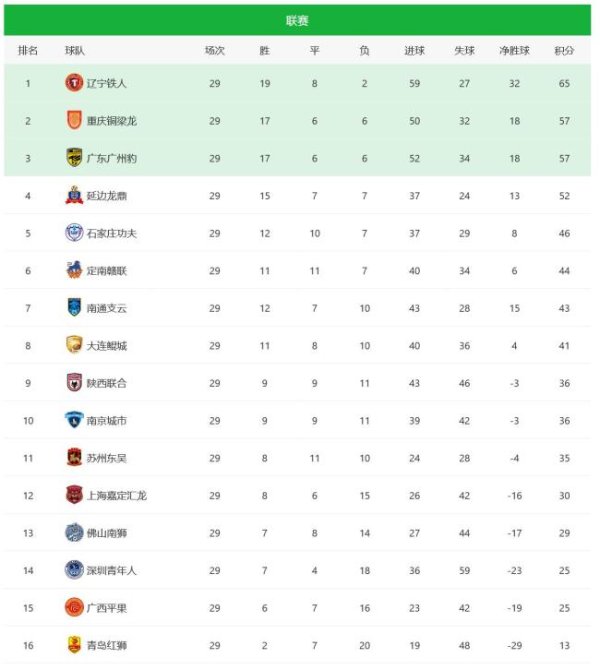Click the 青岛红狮 team logo
The height and width of the screenshot is (670, 600).
pyautogui.click(x=74, y=645)
